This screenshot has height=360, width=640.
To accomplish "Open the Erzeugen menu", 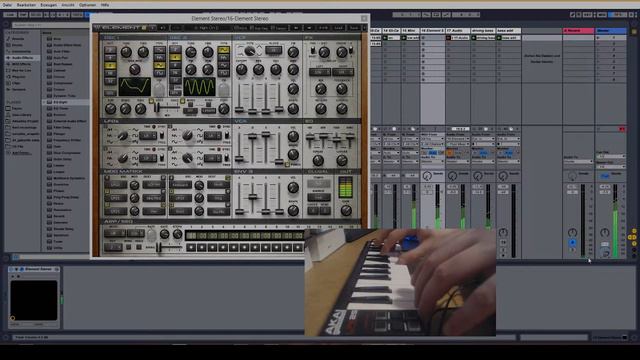I will tap(49, 5).
